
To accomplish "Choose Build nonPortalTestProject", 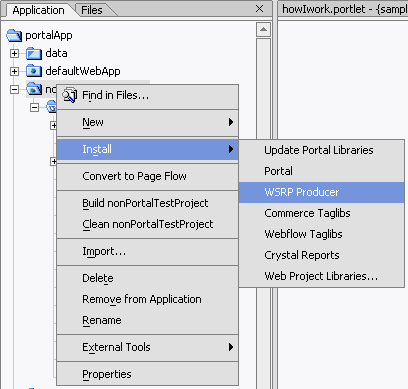I will (x=148, y=203).
